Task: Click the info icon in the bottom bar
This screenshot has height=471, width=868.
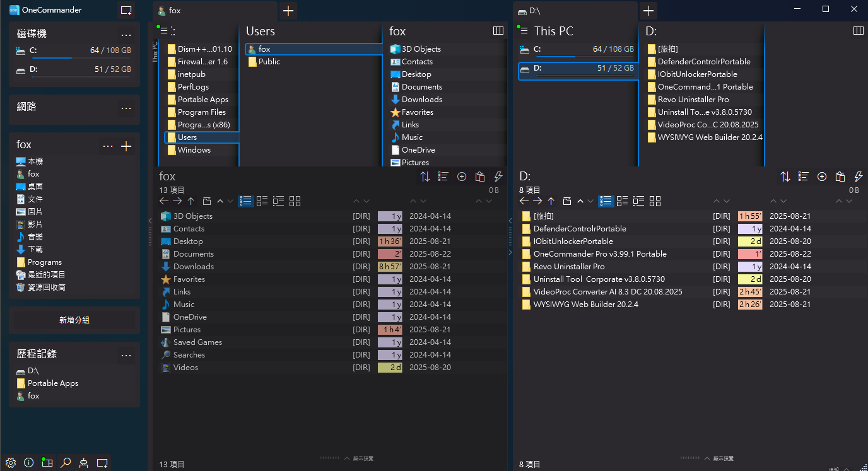Action: [x=28, y=463]
